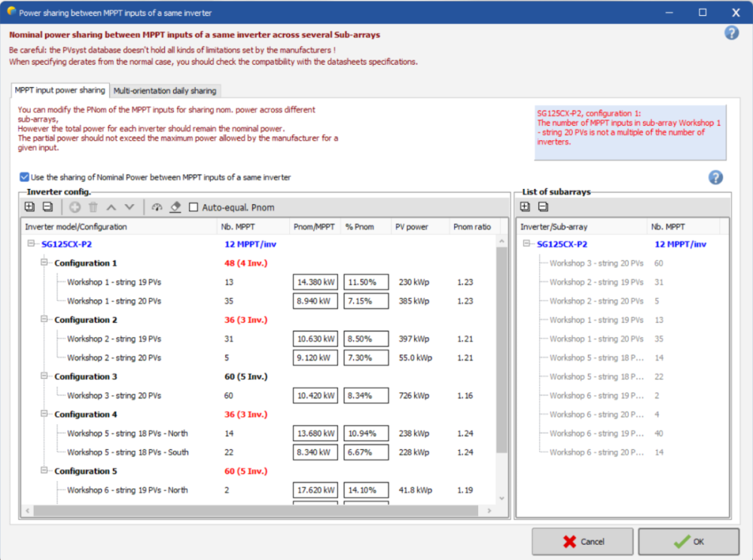Click the help icon below the title bar
The width and height of the screenshot is (753, 560).
[x=731, y=33]
